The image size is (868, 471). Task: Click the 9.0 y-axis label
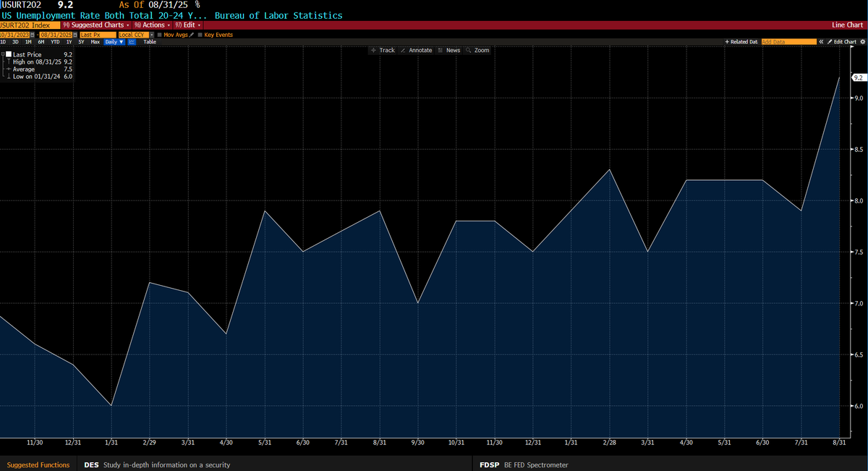859,97
